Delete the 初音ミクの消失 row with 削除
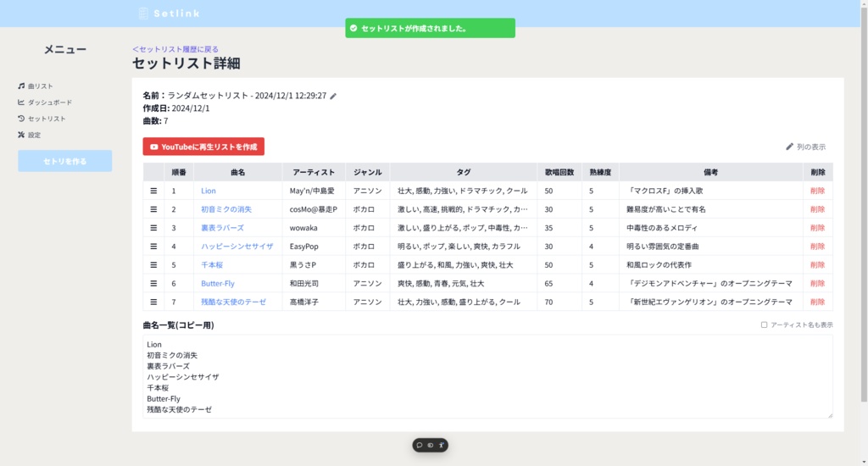The height and width of the screenshot is (466, 868). coord(817,209)
